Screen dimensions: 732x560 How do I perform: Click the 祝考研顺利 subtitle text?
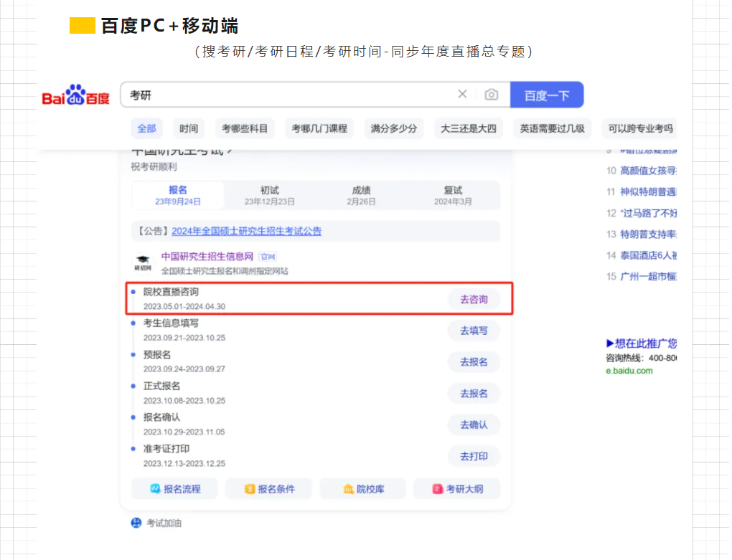(154, 166)
